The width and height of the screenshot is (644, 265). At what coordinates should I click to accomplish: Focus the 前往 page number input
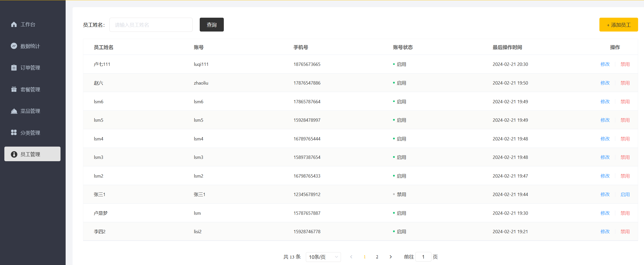[x=423, y=257]
